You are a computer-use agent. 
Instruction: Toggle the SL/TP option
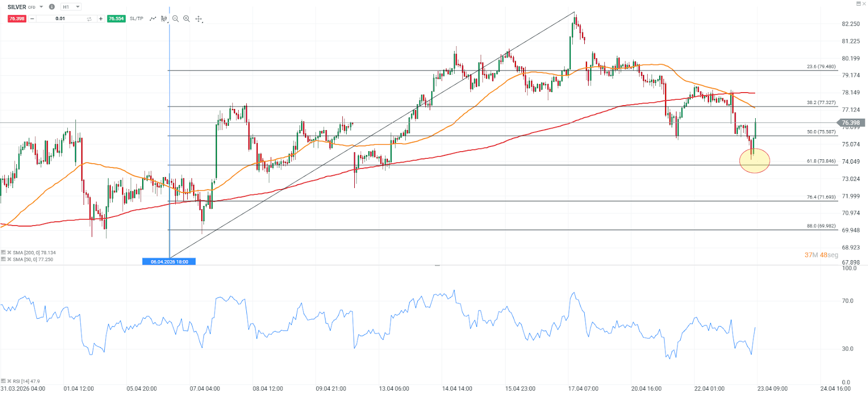pos(136,19)
